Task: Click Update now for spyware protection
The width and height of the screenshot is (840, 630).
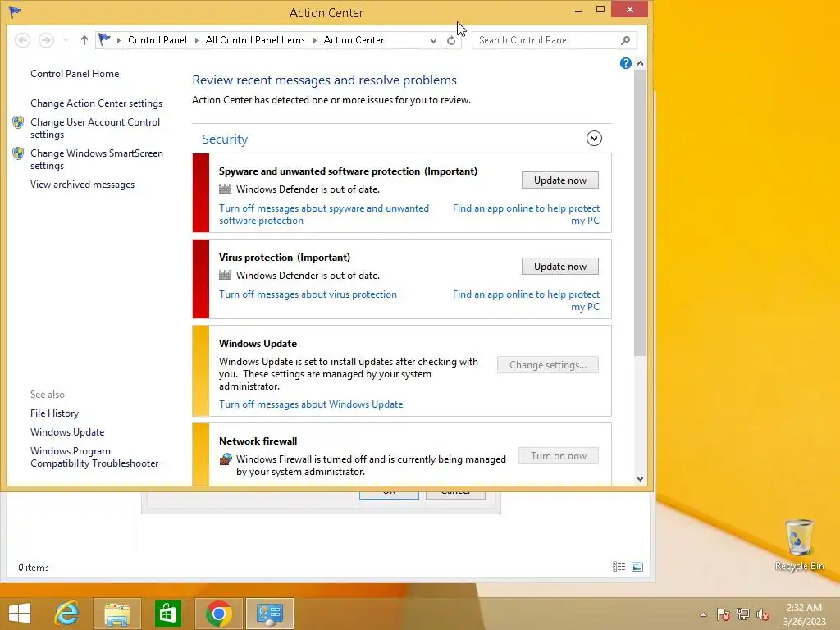Action: tap(559, 180)
